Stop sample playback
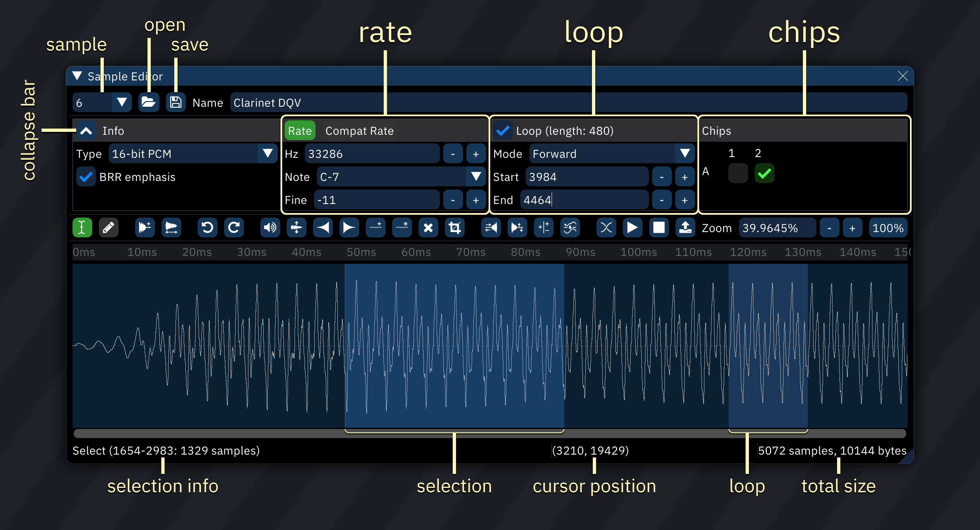980x530 pixels. (659, 227)
